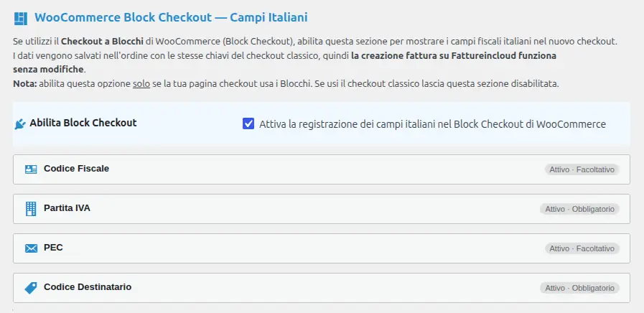Image resolution: width=644 pixels, height=313 pixels.
Task: Click the WooCommerce Block Checkout header icon
Action: [21, 19]
